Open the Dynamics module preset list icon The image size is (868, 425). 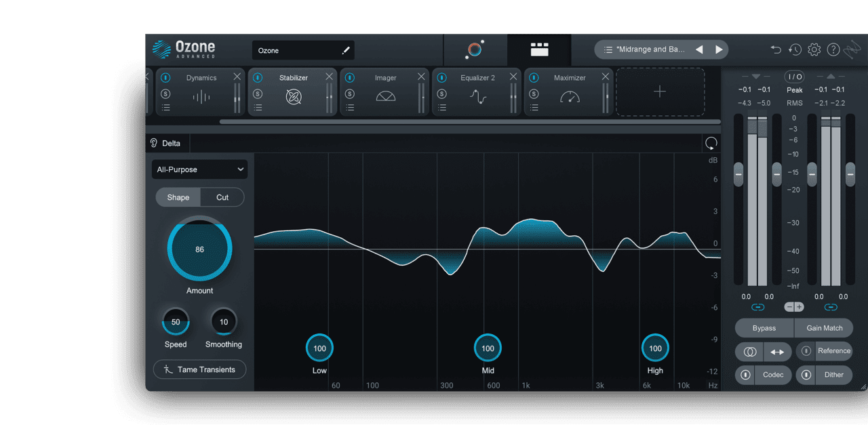[x=165, y=107]
